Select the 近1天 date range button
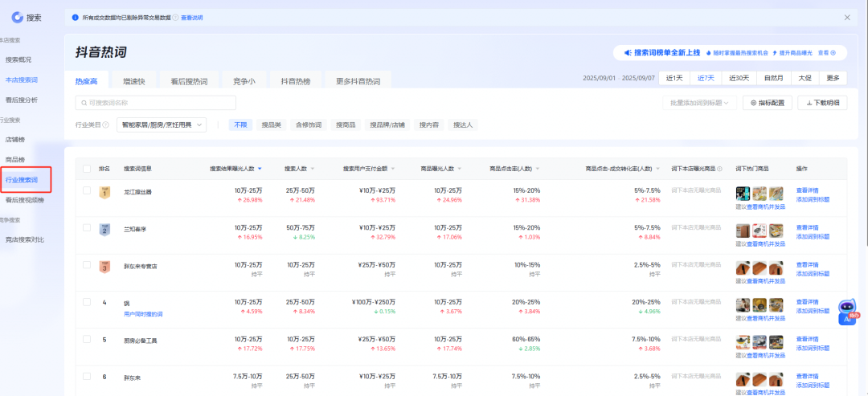The image size is (868, 396). (x=675, y=79)
